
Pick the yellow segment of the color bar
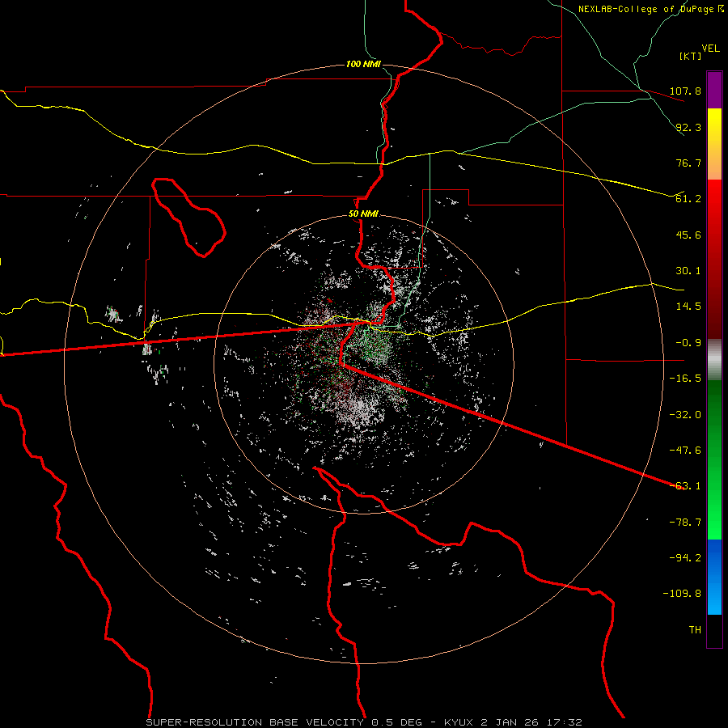[714, 144]
